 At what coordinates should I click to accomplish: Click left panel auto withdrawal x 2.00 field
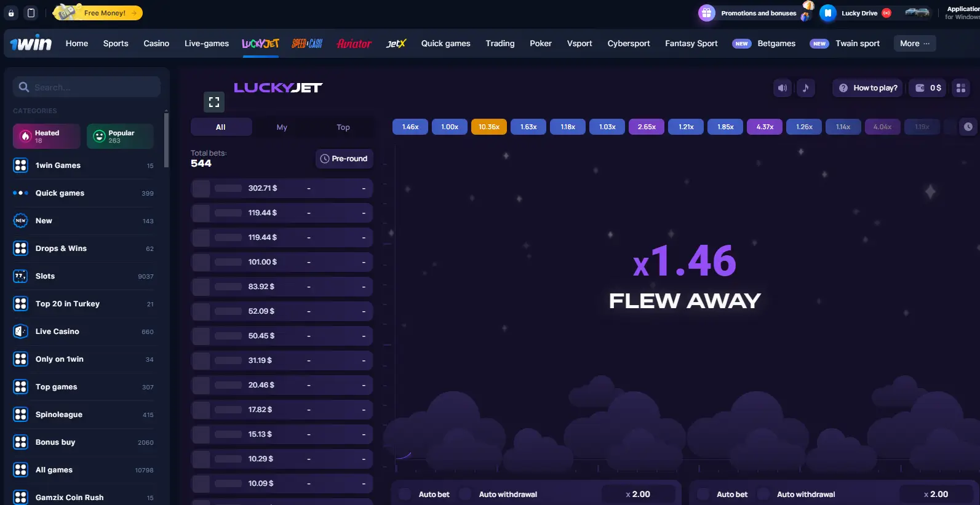tap(638, 494)
